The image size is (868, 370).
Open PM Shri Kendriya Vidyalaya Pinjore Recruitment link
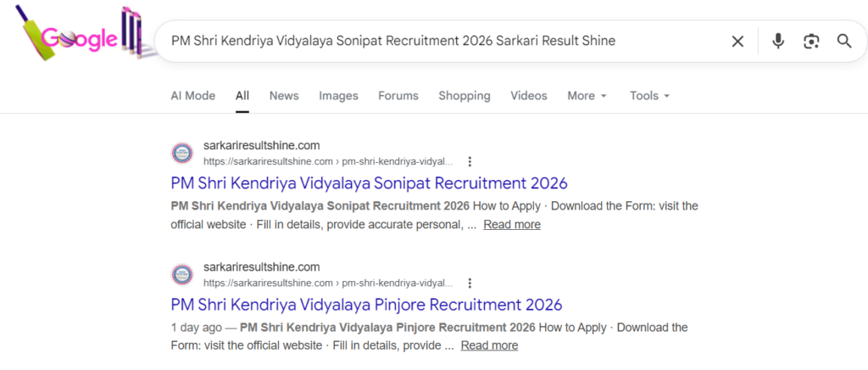click(x=366, y=305)
